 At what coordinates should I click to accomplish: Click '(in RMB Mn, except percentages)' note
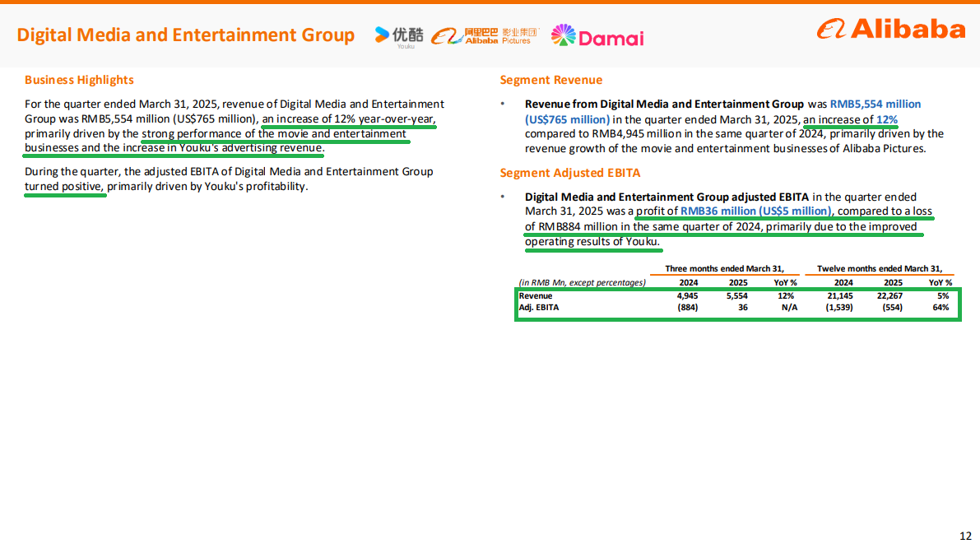coord(583,282)
